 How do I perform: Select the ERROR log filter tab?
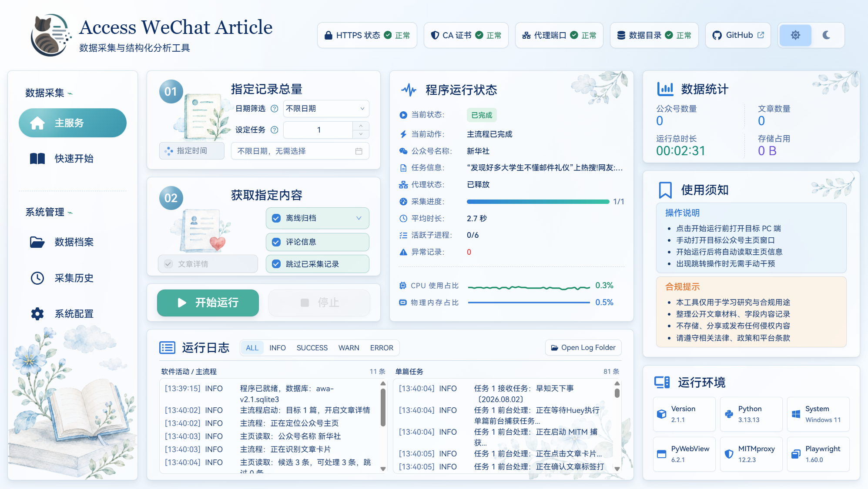tap(382, 348)
